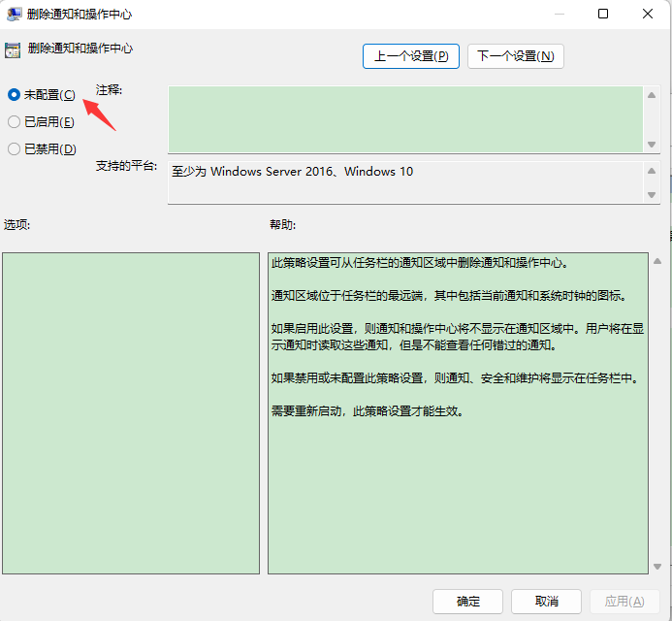Click the down arrow in the 注释 box scrollbar
The image size is (672, 621).
(652, 145)
